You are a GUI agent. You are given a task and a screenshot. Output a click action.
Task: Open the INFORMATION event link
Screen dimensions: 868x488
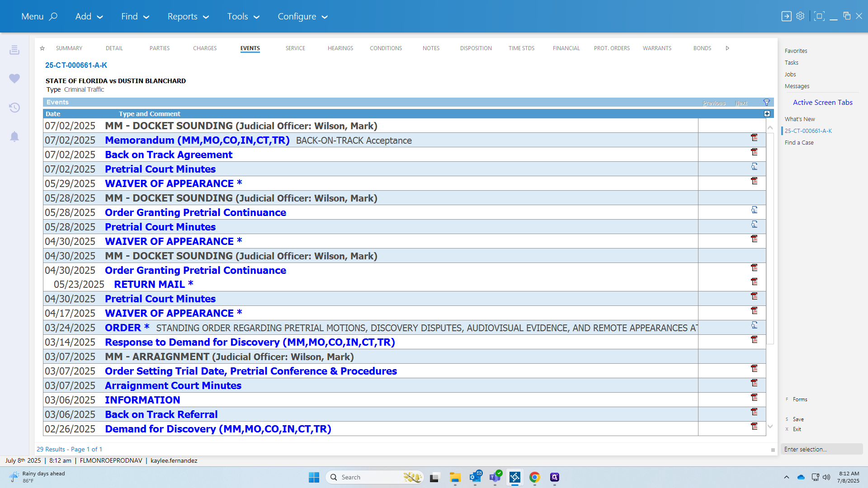(x=142, y=400)
